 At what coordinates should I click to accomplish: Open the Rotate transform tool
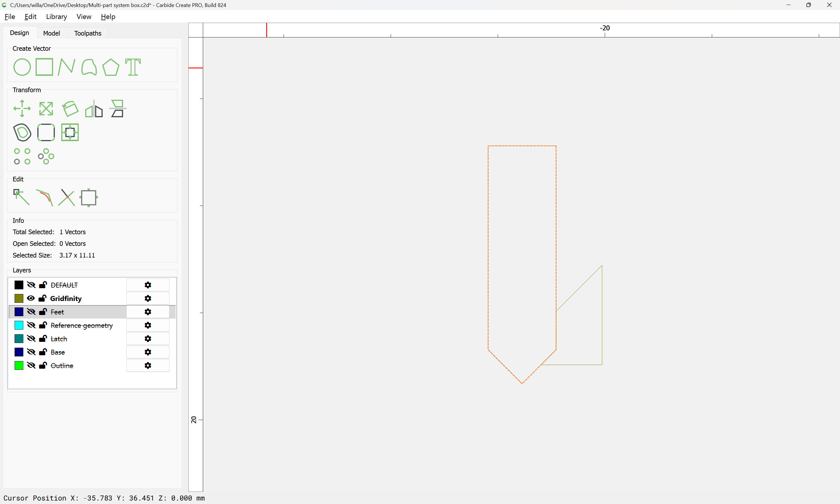coord(70,109)
